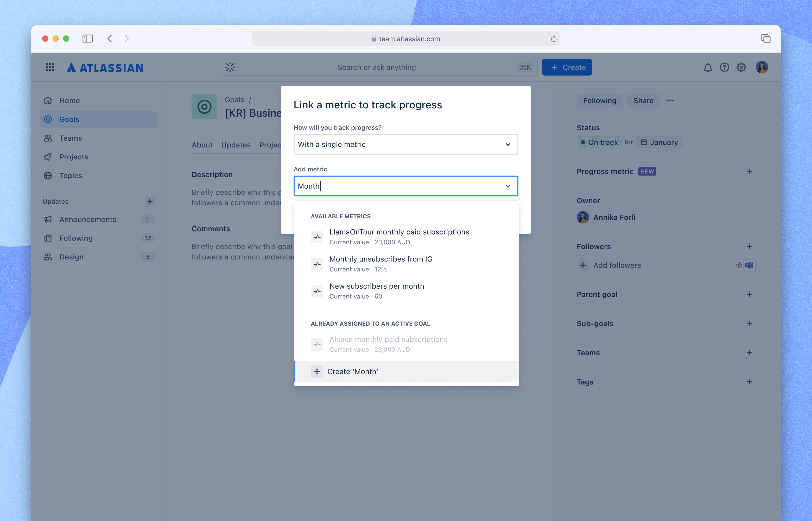Collapse the Add metric dropdown chevron
Image resolution: width=812 pixels, height=521 pixels.
(508, 186)
